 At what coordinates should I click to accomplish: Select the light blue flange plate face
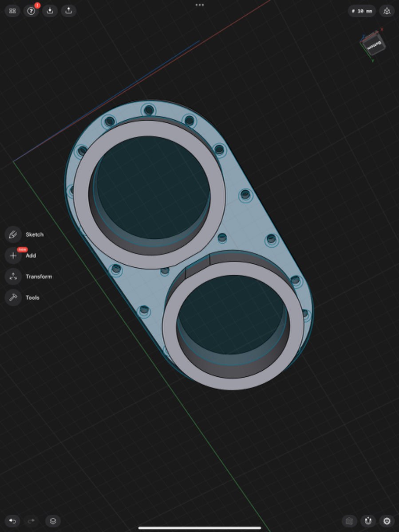point(249,222)
